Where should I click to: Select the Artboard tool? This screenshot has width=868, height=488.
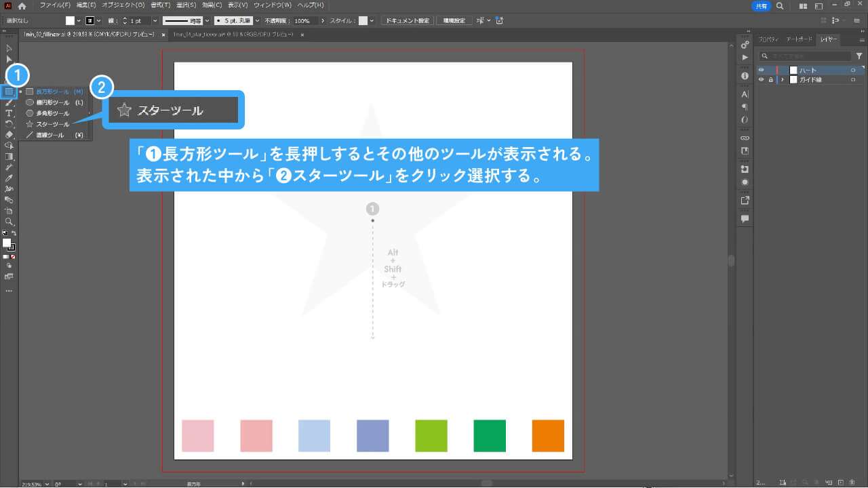click(9, 211)
